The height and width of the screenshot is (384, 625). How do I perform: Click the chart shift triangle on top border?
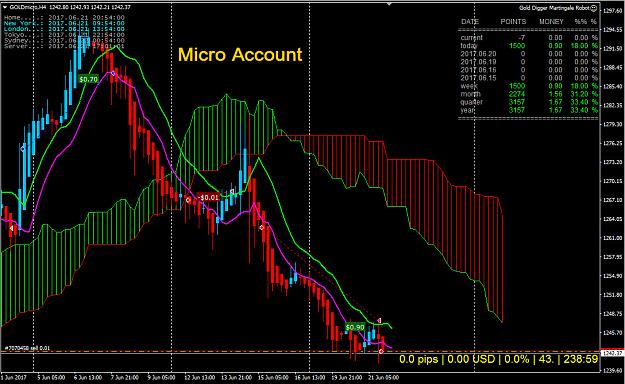point(389,4)
